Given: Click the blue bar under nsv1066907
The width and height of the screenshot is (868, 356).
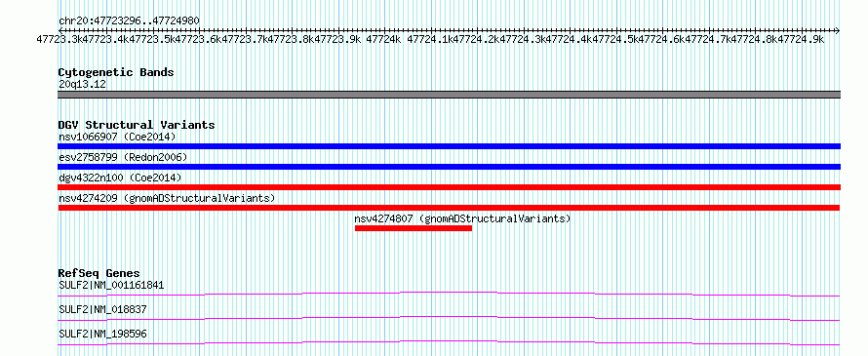Looking at the screenshot, I should tap(449, 146).
